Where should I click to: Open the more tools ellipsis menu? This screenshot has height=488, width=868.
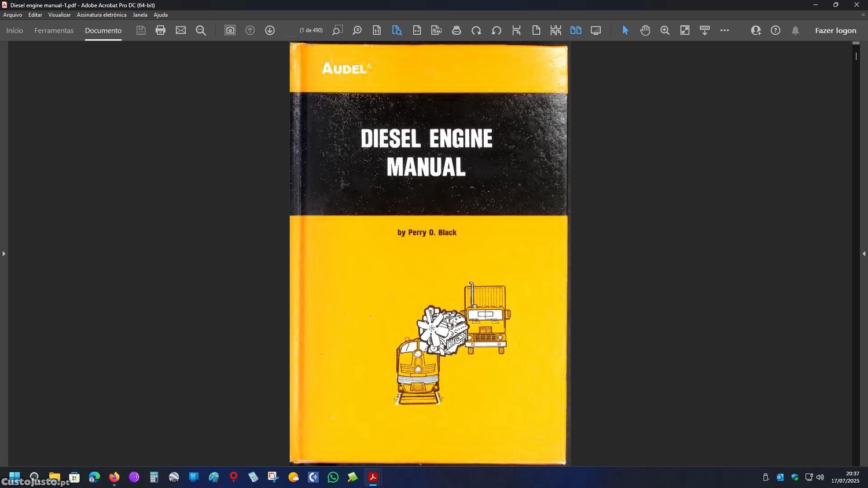pos(724,30)
